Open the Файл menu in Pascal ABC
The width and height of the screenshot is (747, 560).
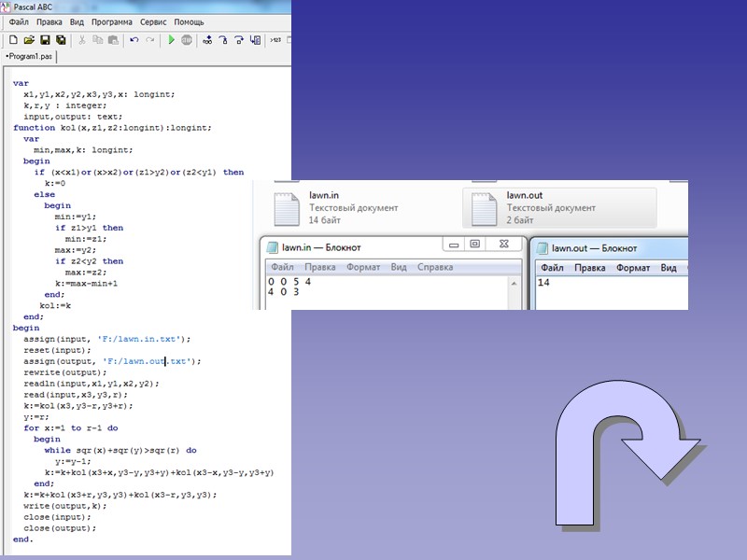coord(19,21)
